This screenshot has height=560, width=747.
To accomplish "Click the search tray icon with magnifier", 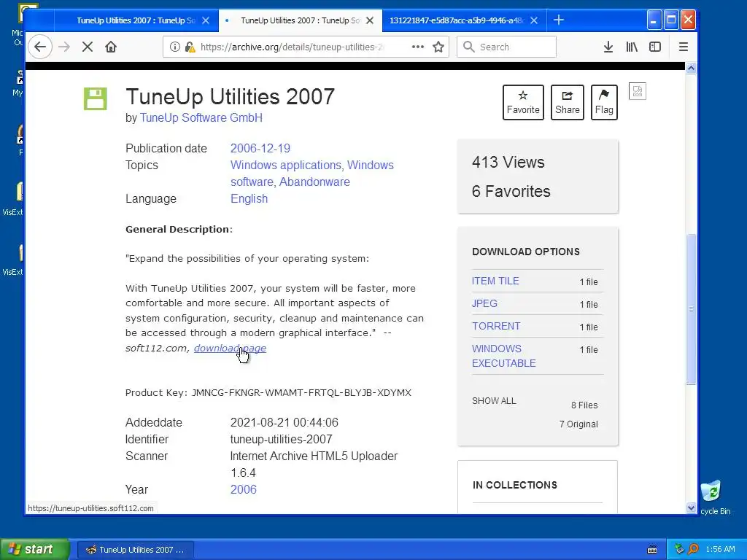I will click(693, 550).
